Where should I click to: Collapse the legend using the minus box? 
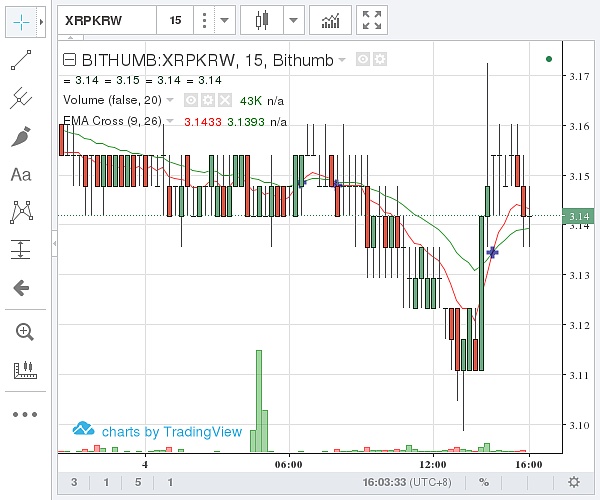tap(68, 60)
